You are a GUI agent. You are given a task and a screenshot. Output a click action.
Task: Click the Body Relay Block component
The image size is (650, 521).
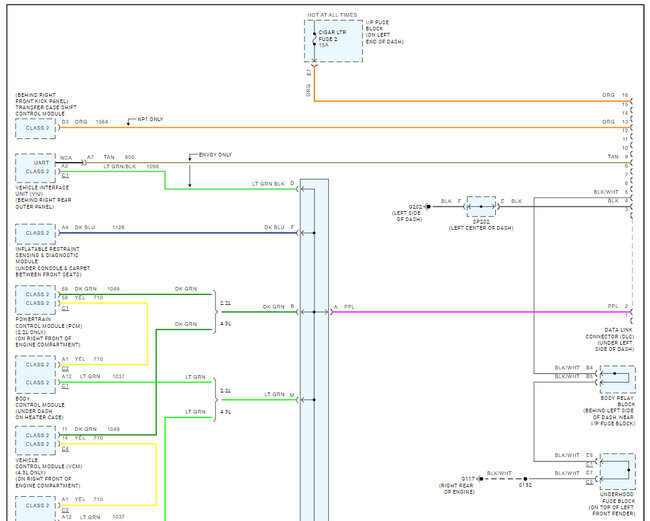pos(616,381)
